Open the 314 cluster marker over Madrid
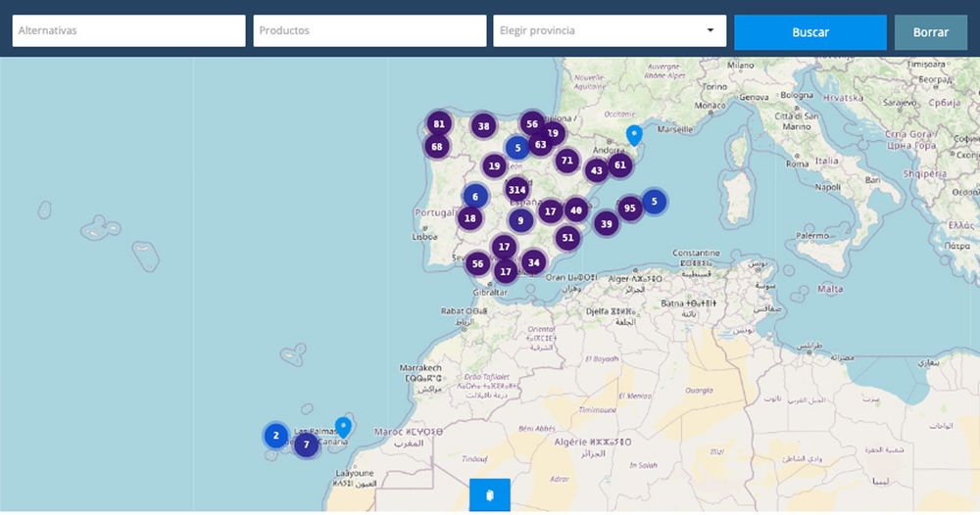The height and width of the screenshot is (515, 980). tap(516, 190)
